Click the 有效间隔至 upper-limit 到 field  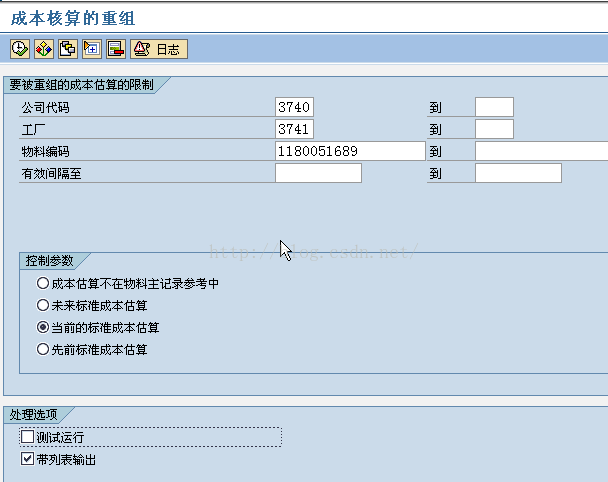(518, 173)
